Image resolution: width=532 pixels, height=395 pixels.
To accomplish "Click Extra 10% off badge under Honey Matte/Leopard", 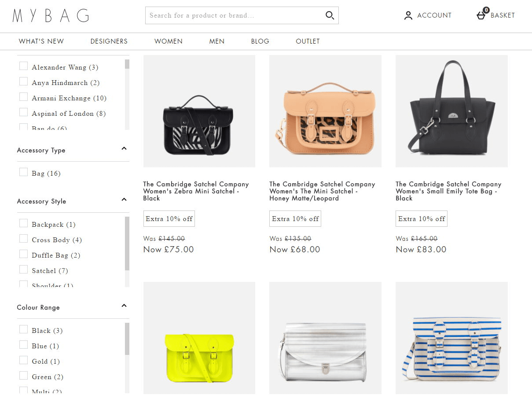I will pos(295,219).
